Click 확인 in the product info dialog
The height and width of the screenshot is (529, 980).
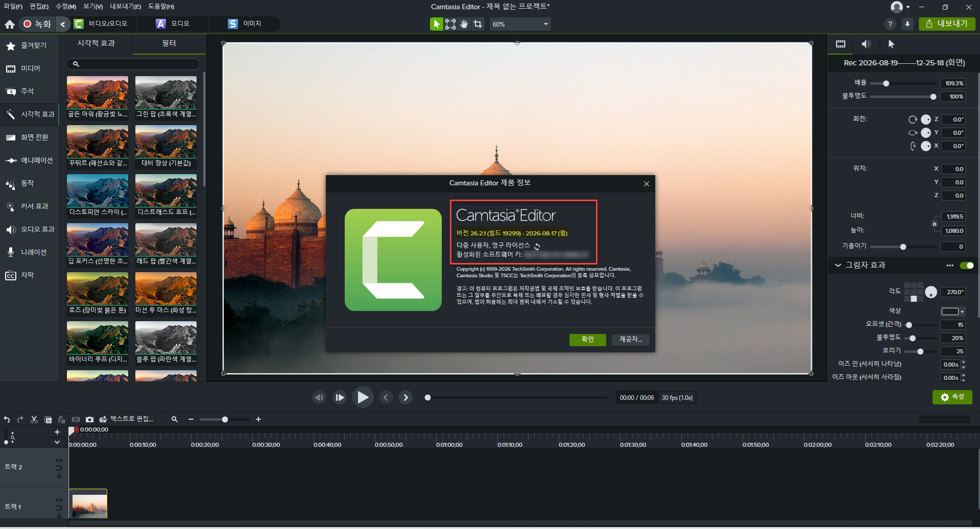(x=588, y=340)
